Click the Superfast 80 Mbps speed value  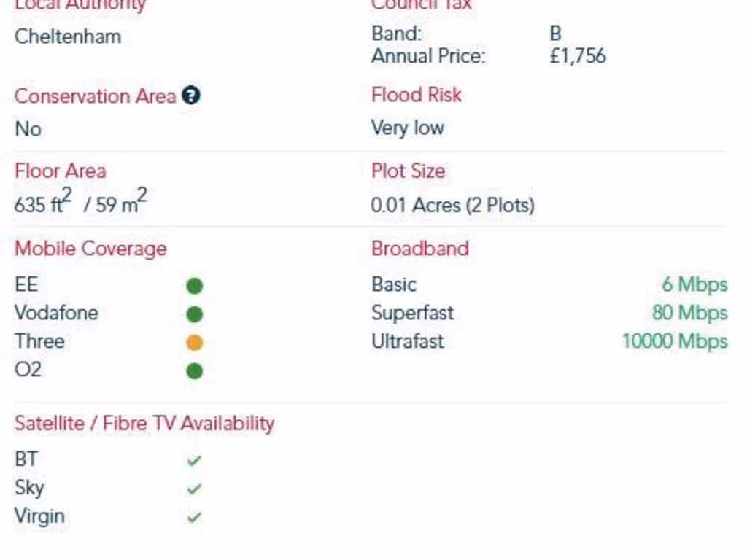point(689,313)
